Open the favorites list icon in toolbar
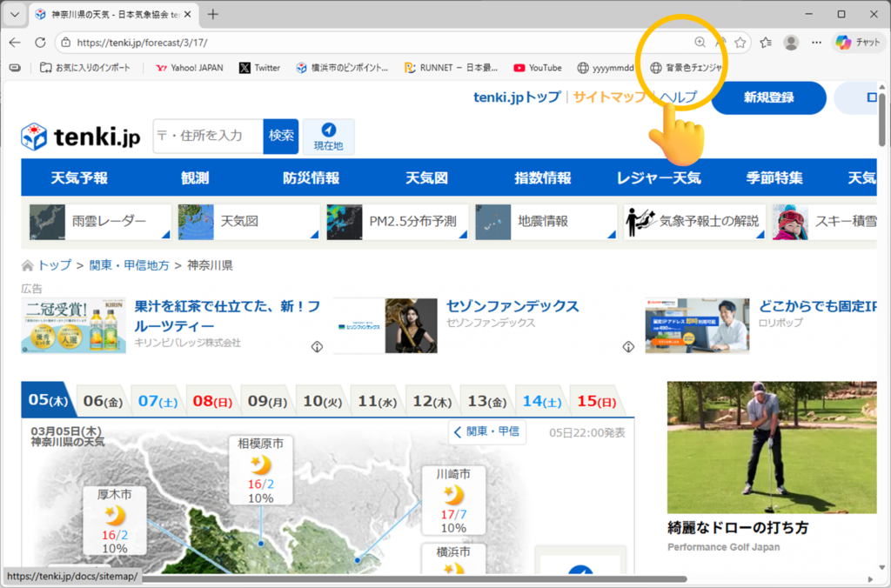Viewport: 891px width, 588px height. click(766, 42)
